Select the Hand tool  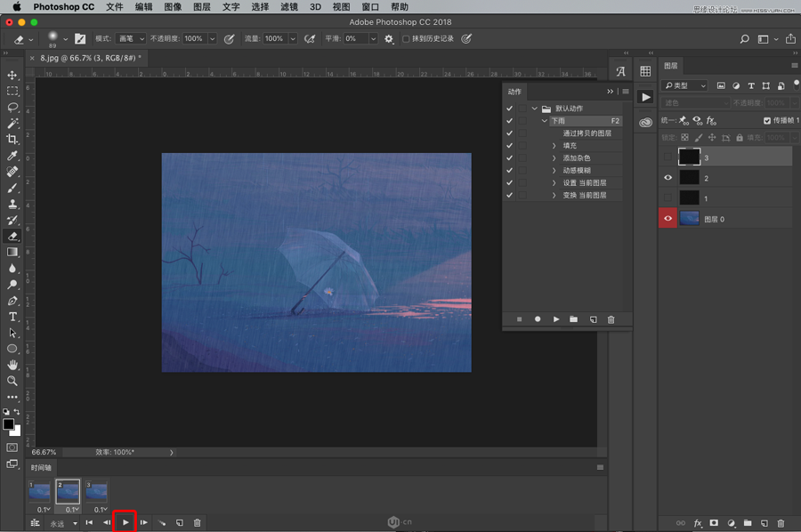12,365
